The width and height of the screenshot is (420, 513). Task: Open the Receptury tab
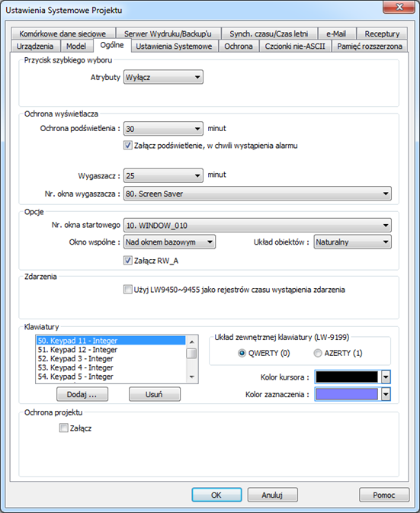[382, 34]
